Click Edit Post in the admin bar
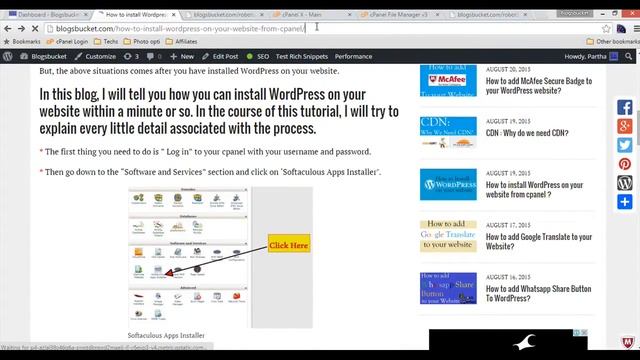640x360 pixels. tap(220, 56)
